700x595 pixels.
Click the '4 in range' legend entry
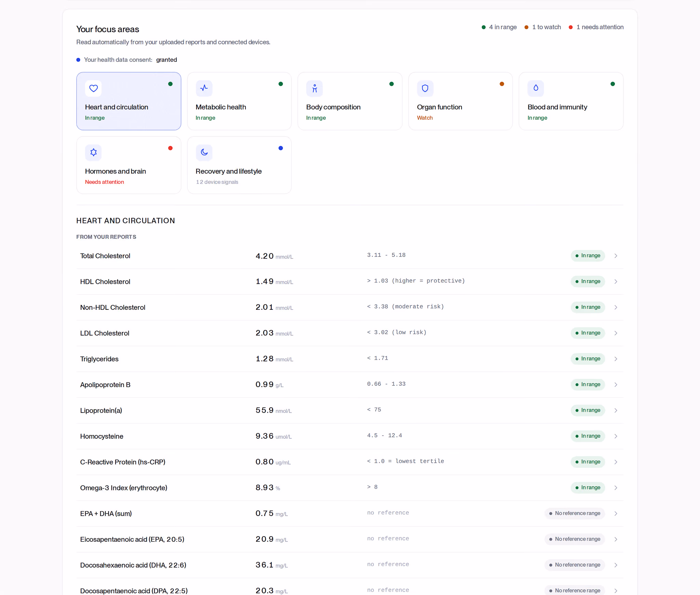[499, 27]
